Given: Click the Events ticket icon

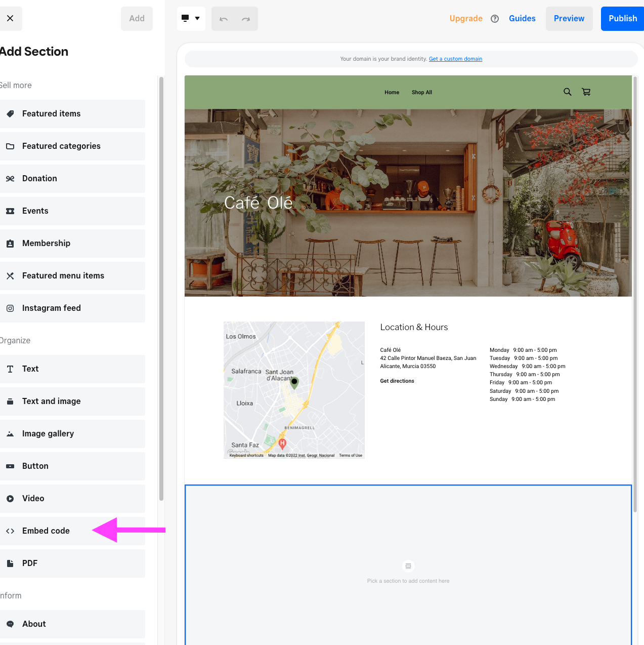Looking at the screenshot, I should pos(10,211).
